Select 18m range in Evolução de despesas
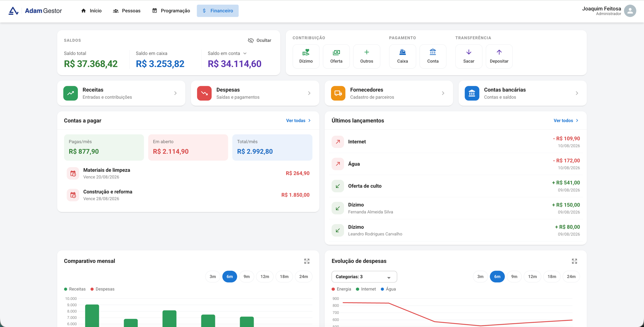The image size is (644, 327). point(552,277)
